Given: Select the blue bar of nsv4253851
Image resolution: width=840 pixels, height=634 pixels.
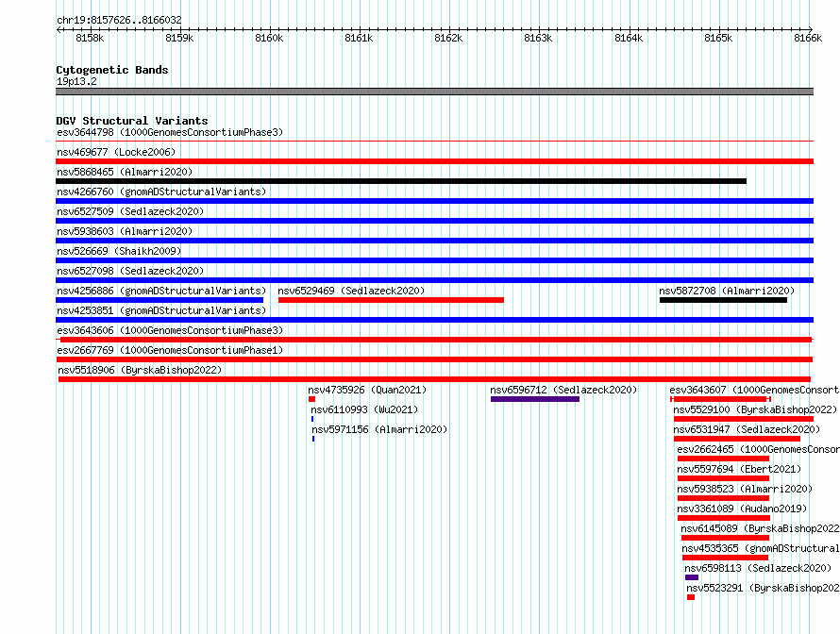Looking at the screenshot, I should click(434, 320).
